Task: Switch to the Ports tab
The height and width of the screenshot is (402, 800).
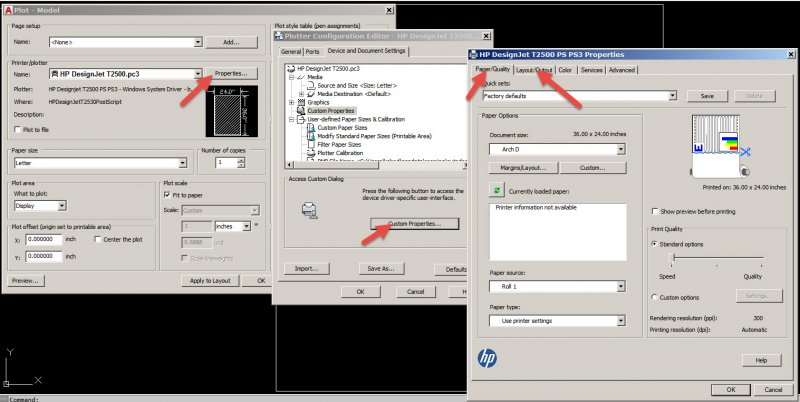Action: [x=313, y=52]
